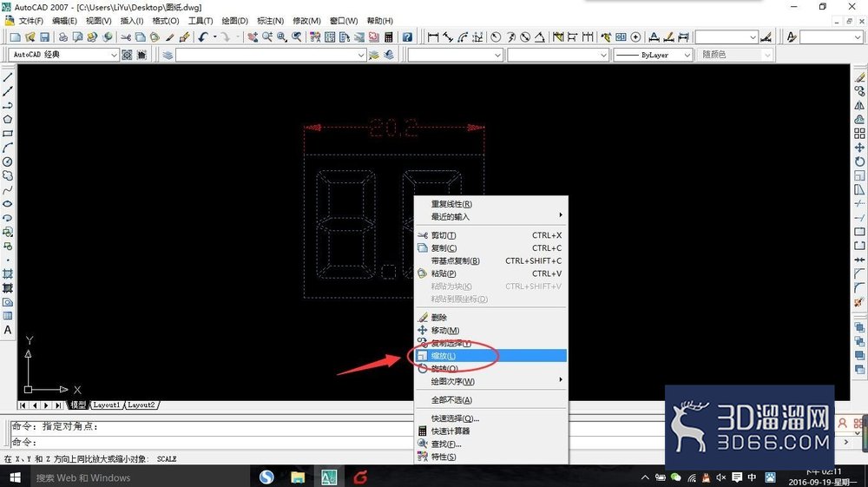Open the 视图(V) menu

98,21
